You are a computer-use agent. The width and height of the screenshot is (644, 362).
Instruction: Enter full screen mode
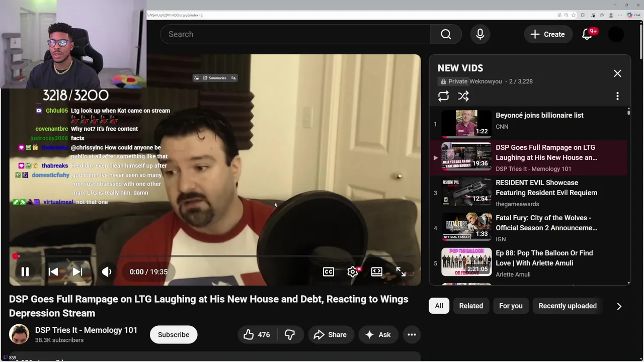click(x=401, y=271)
